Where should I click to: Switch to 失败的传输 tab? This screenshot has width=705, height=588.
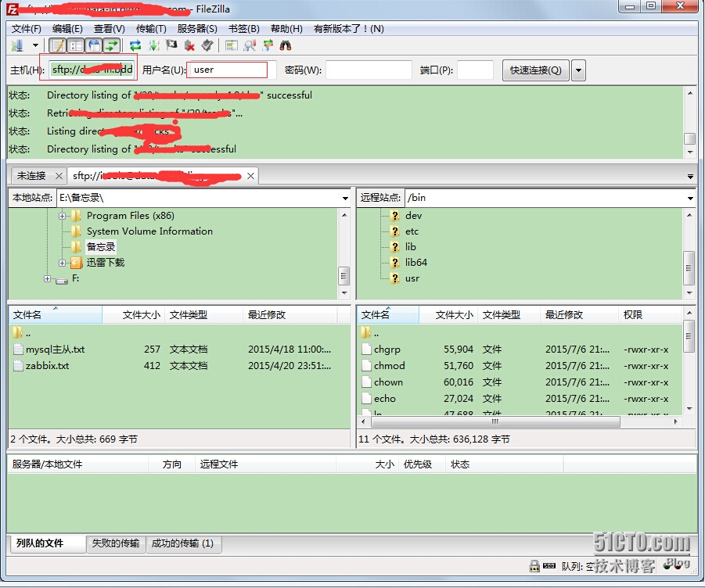[116, 543]
